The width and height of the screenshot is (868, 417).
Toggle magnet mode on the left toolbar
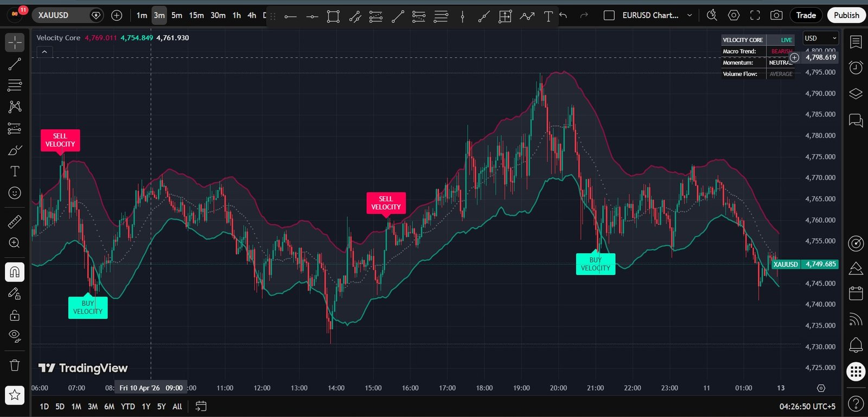(x=15, y=272)
